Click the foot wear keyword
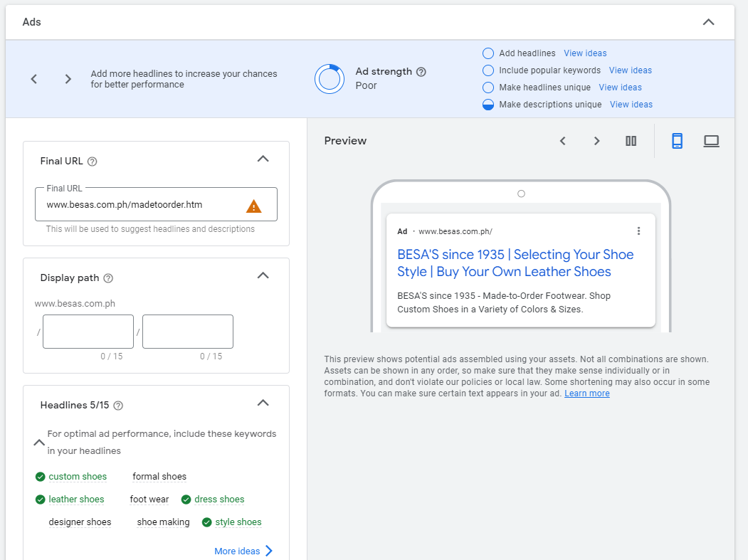 (149, 500)
